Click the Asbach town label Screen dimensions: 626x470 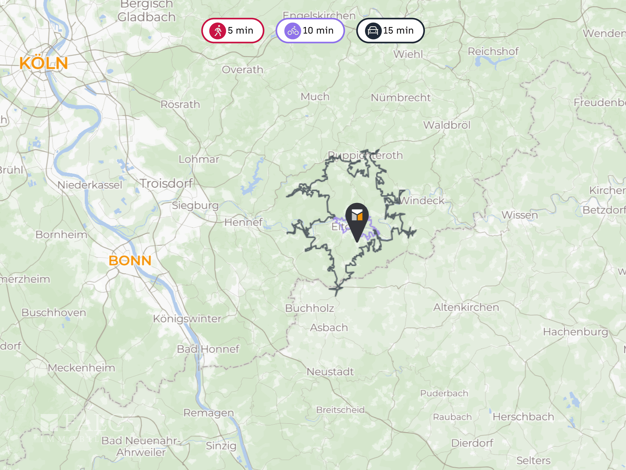coord(329,327)
